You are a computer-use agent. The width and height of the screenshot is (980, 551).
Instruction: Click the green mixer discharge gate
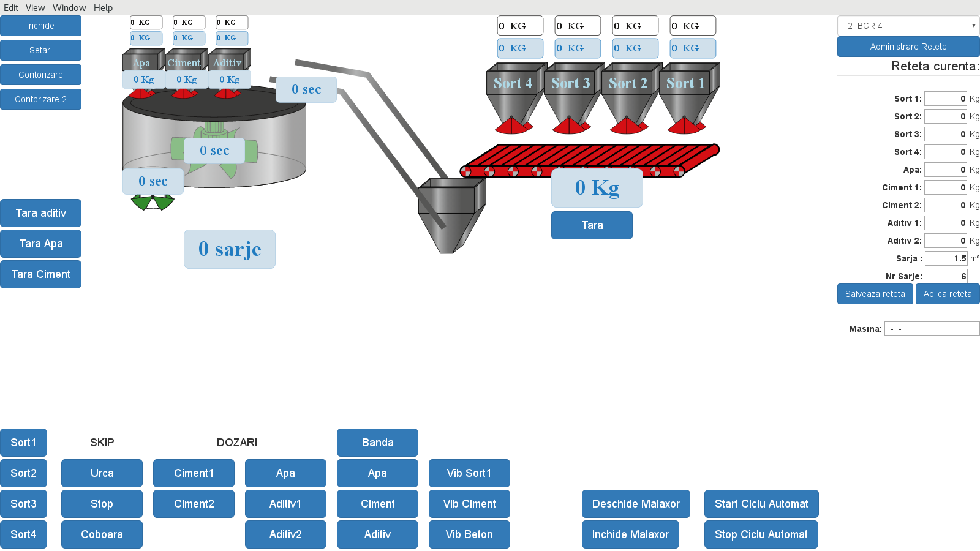153,203
